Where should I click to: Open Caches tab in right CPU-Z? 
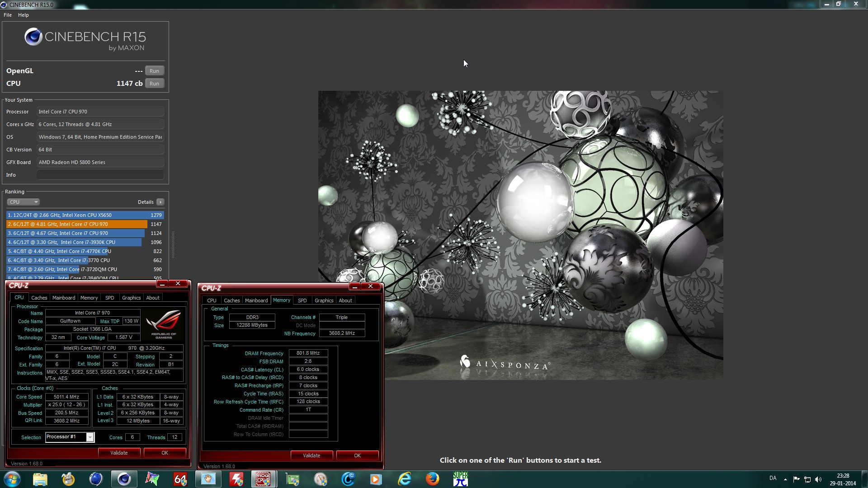click(232, 300)
